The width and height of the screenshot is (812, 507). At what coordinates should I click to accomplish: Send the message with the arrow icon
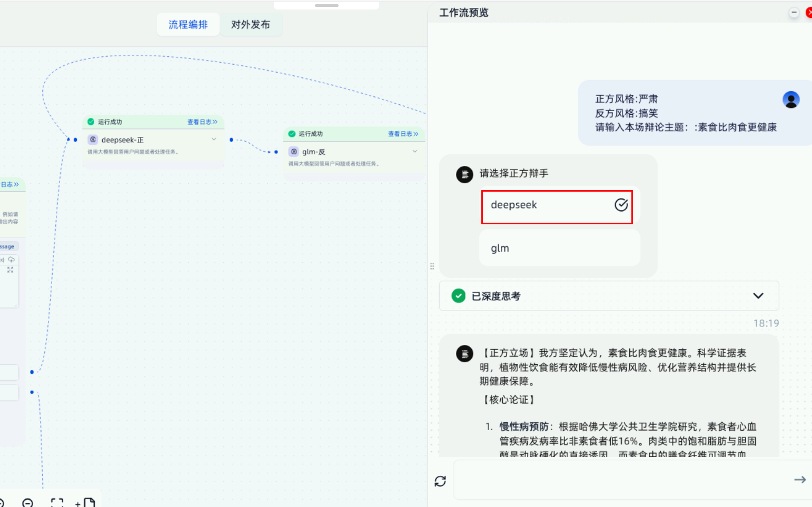800,480
